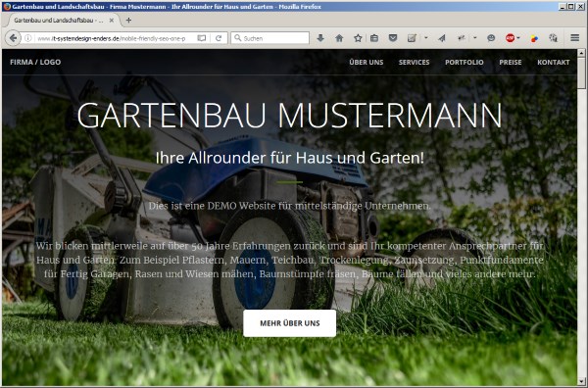Viewport: 588px width, 388px height.
Task: Open the Adblock Plus ABP icon
Action: tap(510, 38)
